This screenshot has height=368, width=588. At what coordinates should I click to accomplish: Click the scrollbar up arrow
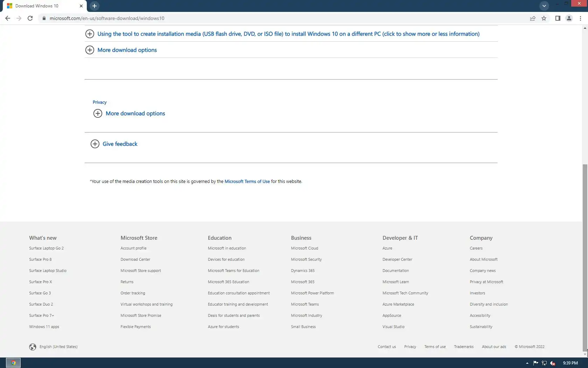pyautogui.click(x=585, y=28)
